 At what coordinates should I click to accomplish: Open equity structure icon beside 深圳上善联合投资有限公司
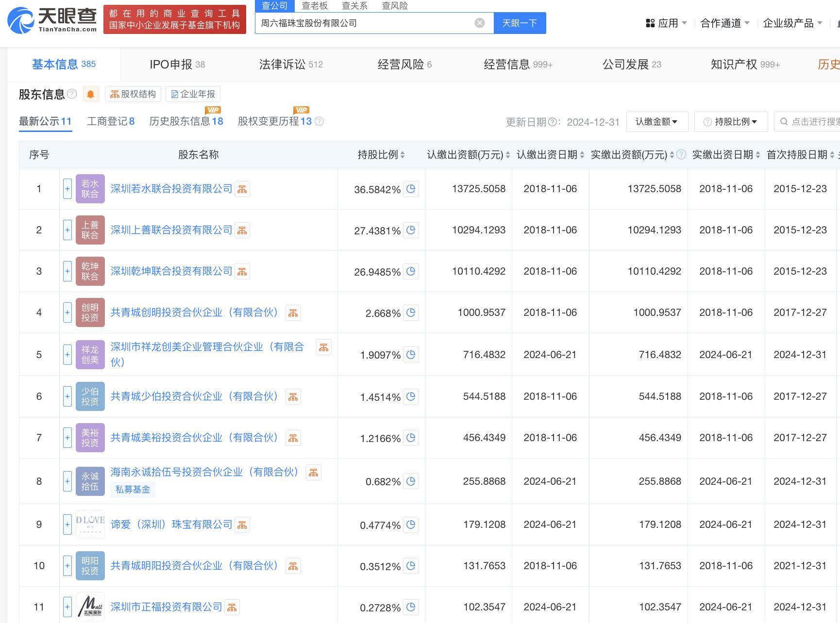242,230
